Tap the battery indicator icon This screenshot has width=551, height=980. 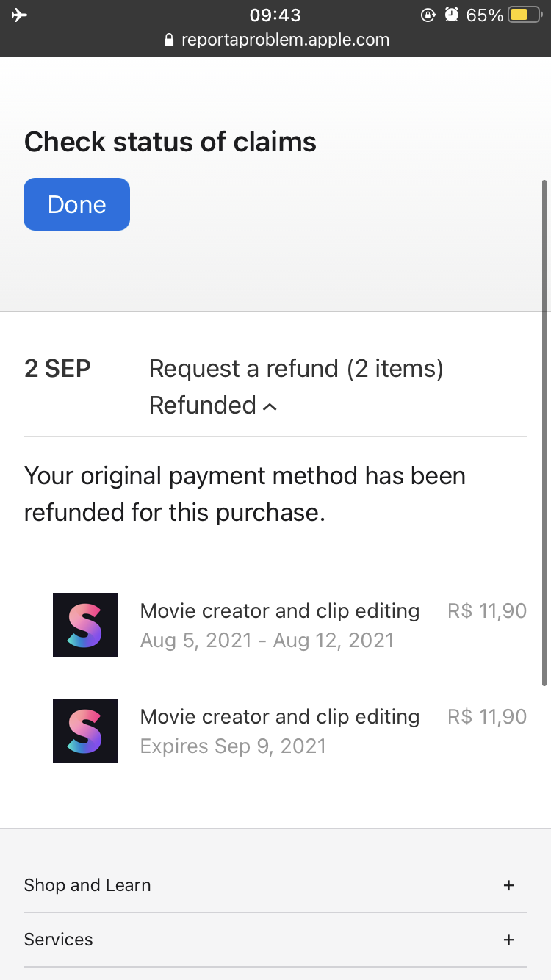coord(525,15)
